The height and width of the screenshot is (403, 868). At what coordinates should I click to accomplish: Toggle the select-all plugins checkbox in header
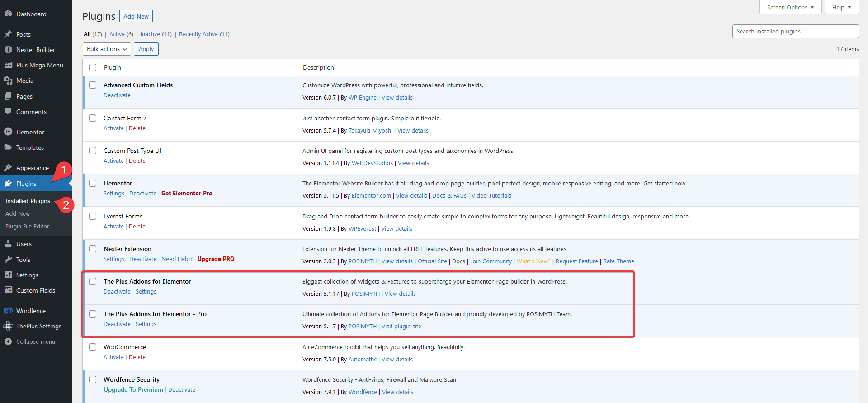tap(93, 67)
